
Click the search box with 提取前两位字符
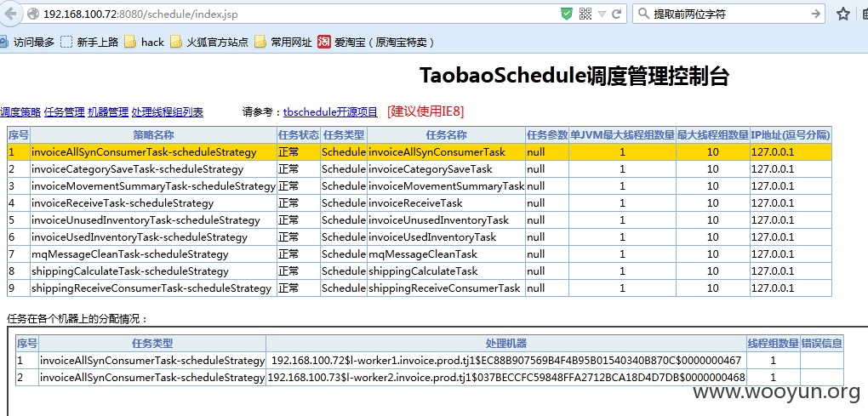(x=729, y=14)
